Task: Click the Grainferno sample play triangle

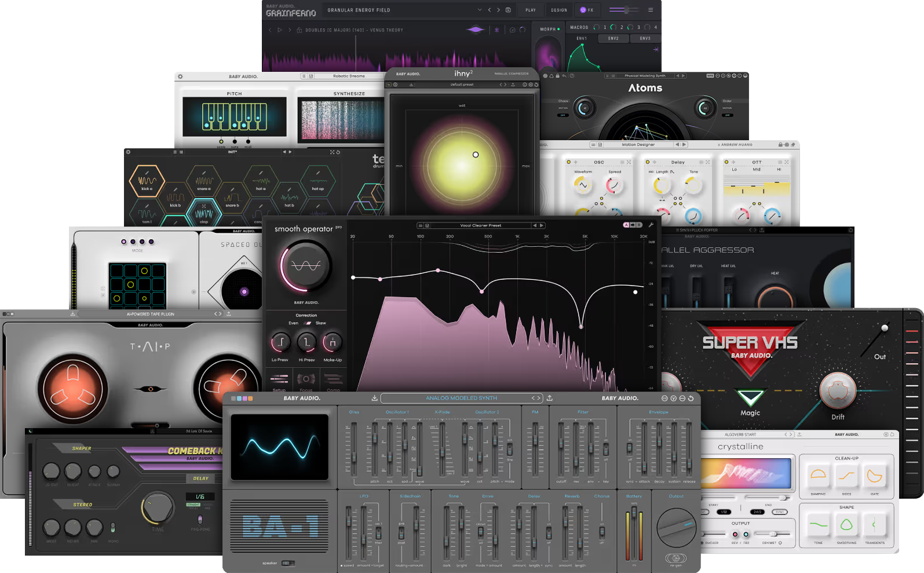Action: [280, 30]
